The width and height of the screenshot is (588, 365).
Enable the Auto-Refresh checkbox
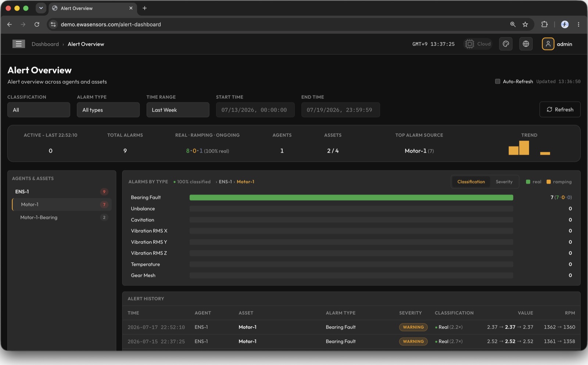tap(498, 82)
